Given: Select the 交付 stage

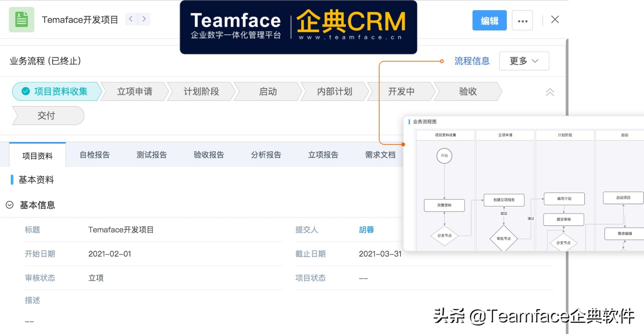Looking at the screenshot, I should pyautogui.click(x=48, y=116).
